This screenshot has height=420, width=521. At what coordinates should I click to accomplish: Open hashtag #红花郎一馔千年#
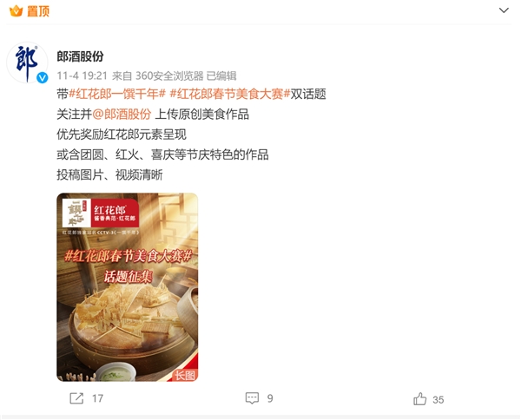pos(117,94)
